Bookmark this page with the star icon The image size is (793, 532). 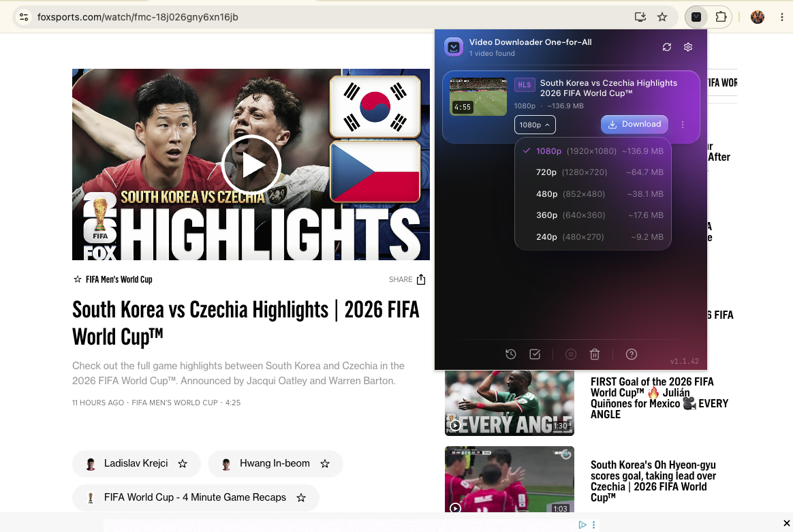coord(662,17)
